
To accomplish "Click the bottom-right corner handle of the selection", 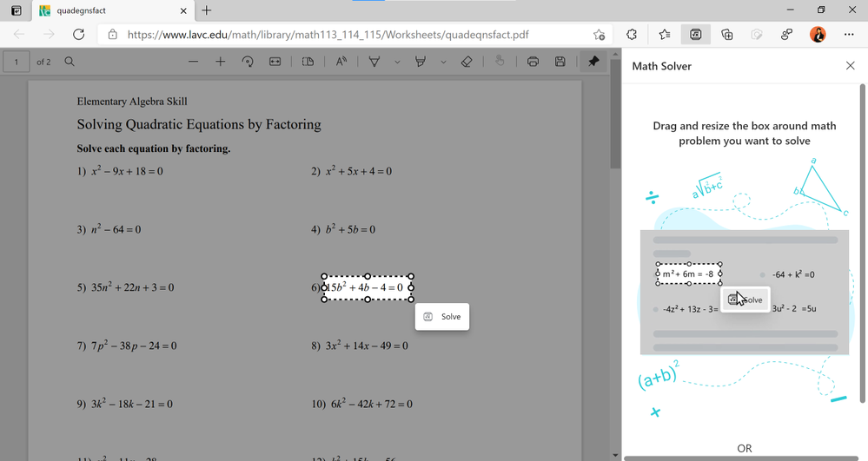I will (411, 300).
